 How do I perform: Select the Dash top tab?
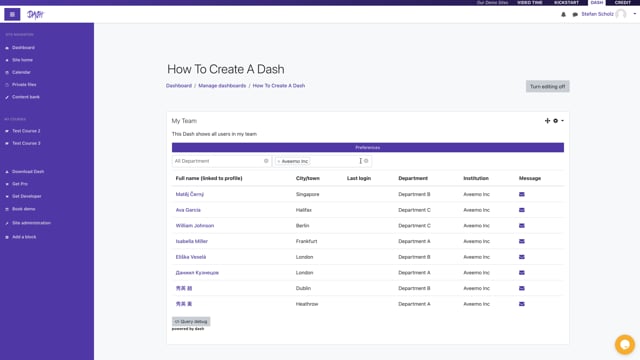[x=597, y=2]
